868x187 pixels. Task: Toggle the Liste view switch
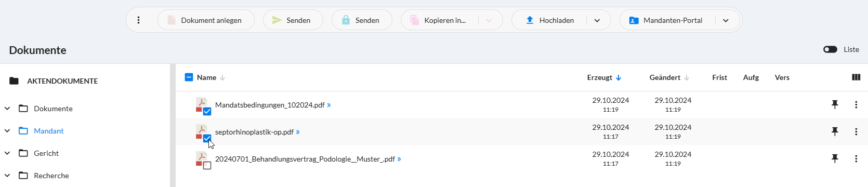[830, 49]
